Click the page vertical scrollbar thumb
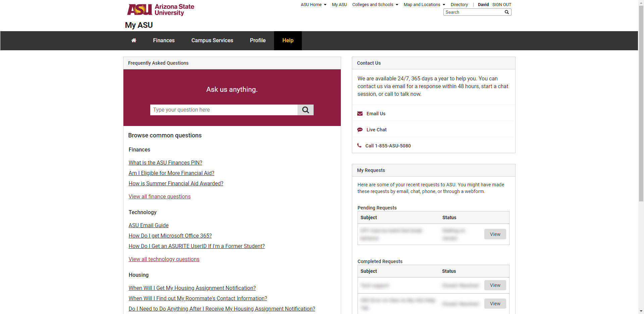 click(x=641, y=104)
